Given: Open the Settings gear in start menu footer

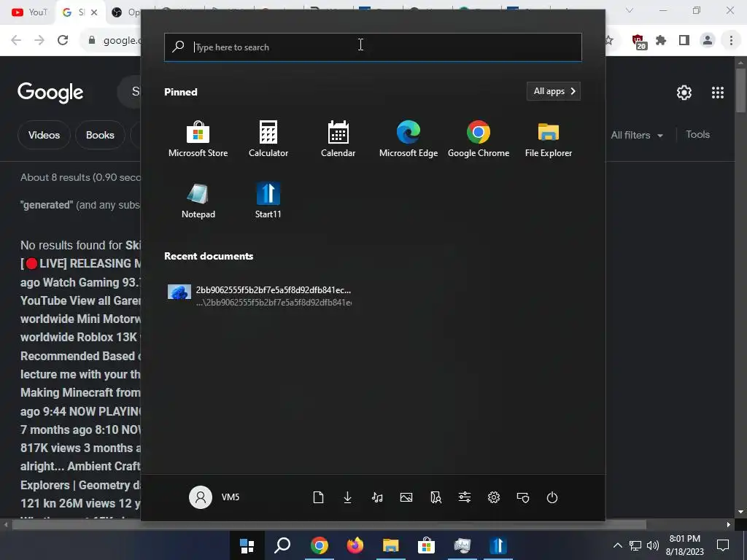Looking at the screenshot, I should click(494, 497).
